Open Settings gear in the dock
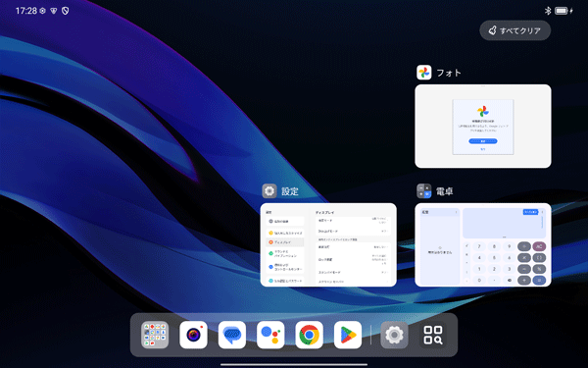The height and width of the screenshot is (368, 588). [x=395, y=335]
